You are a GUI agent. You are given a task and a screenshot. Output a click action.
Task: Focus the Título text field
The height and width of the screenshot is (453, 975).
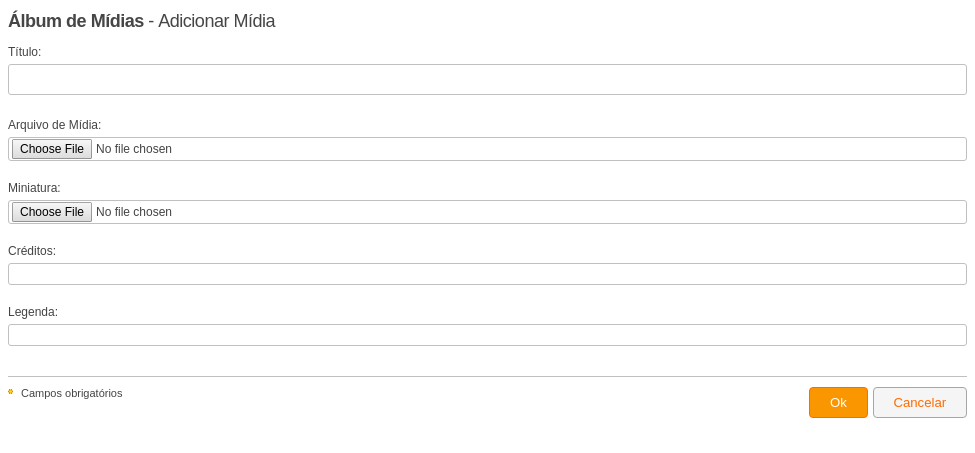pyautogui.click(x=488, y=80)
